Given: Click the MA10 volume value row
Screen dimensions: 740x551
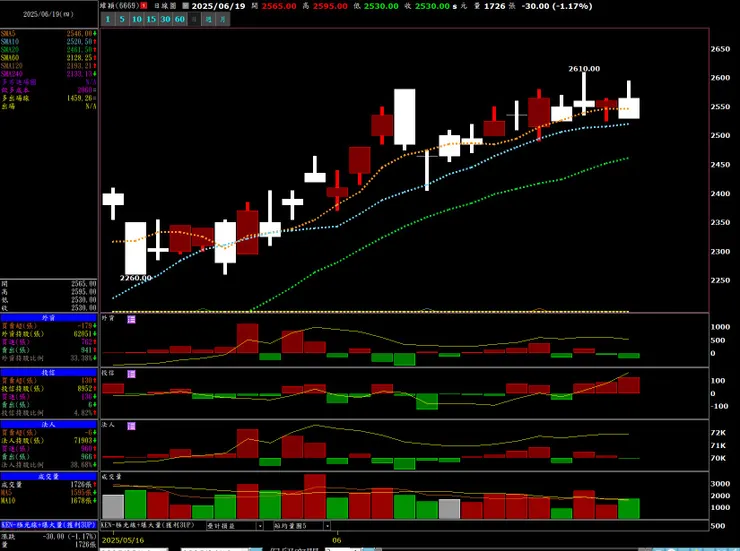Looking at the screenshot, I should [49, 501].
